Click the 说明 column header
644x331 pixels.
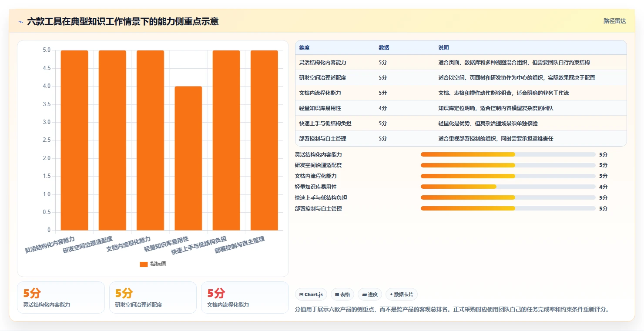[443, 48]
